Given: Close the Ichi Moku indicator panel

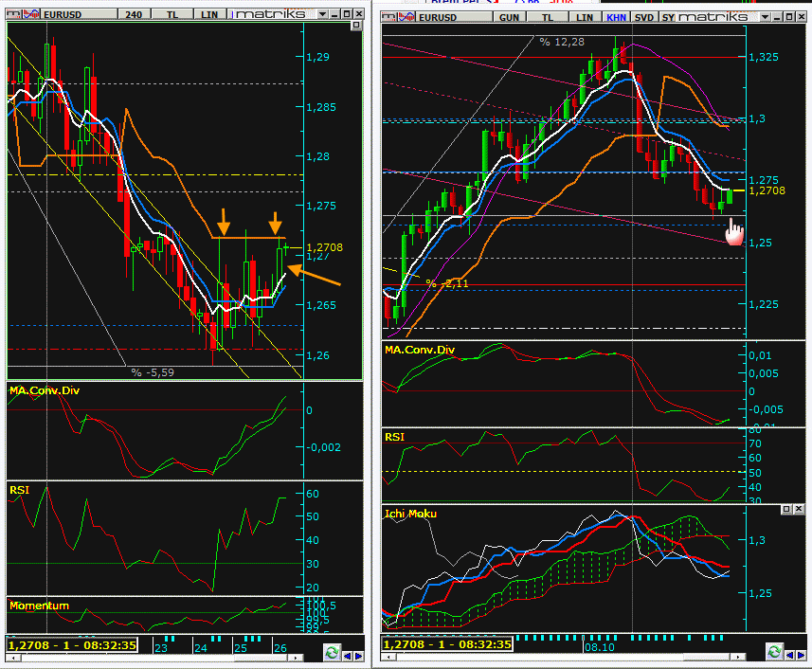Looking at the screenshot, I should (x=799, y=510).
